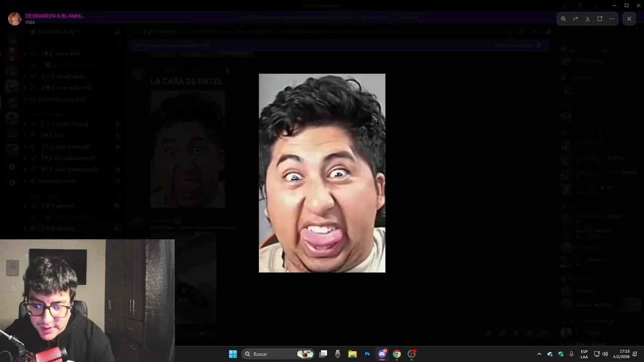The image size is (644, 362).
Task: Open network settings from tray icon
Action: [597, 354]
